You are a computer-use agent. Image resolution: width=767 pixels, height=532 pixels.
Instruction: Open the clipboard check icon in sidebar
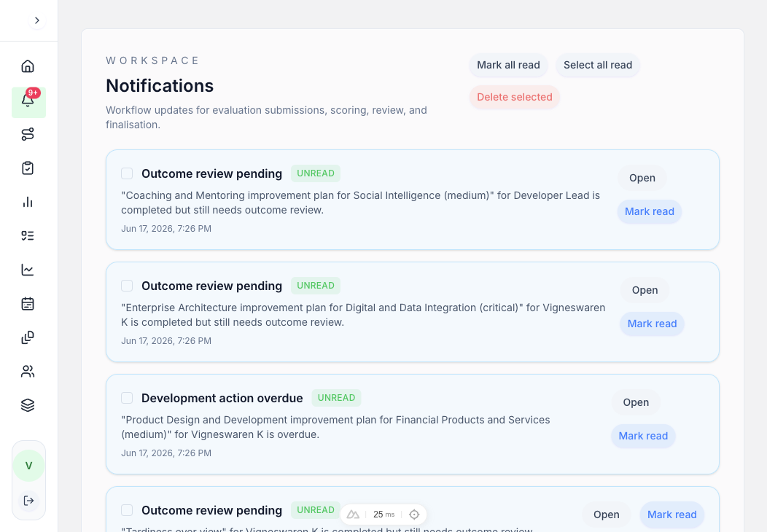[28, 168]
